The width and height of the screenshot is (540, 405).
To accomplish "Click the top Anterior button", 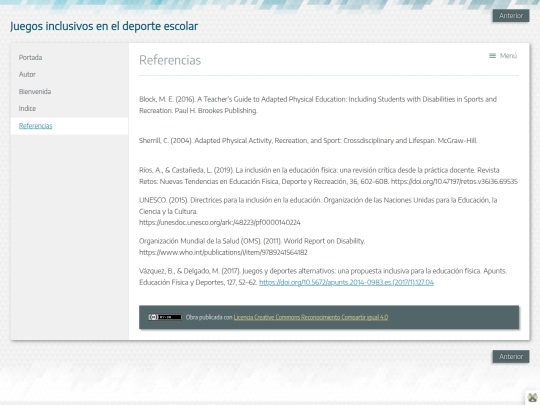I will (x=511, y=16).
